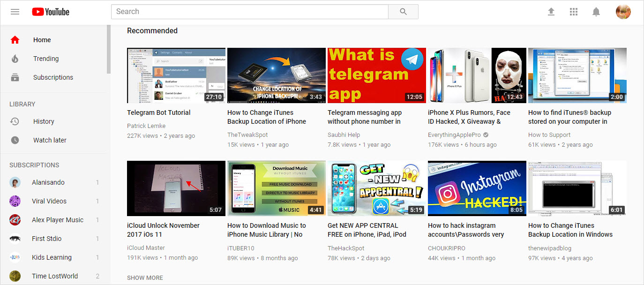Open the upload video icon

click(x=551, y=12)
